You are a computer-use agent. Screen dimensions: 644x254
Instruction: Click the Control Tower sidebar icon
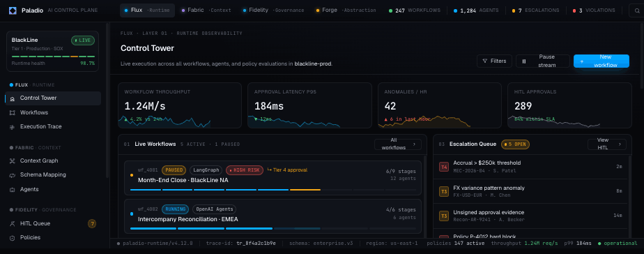[13, 98]
